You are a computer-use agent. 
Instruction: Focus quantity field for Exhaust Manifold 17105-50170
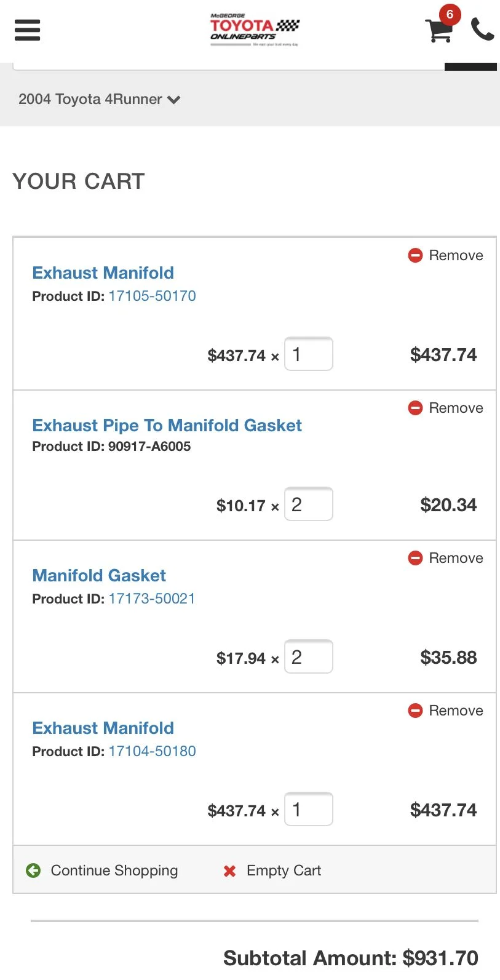tap(309, 354)
